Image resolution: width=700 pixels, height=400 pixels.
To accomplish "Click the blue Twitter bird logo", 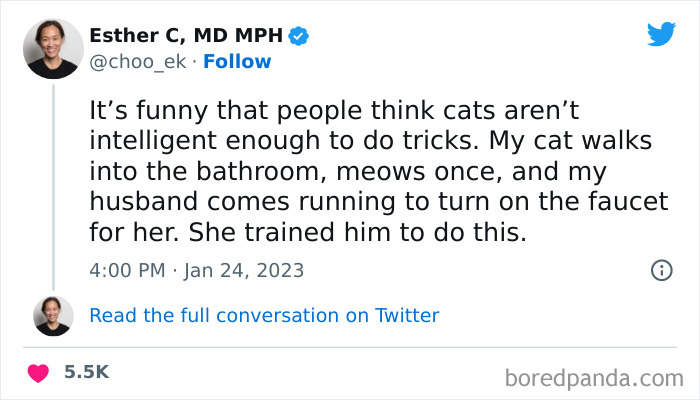I will pos(661,35).
